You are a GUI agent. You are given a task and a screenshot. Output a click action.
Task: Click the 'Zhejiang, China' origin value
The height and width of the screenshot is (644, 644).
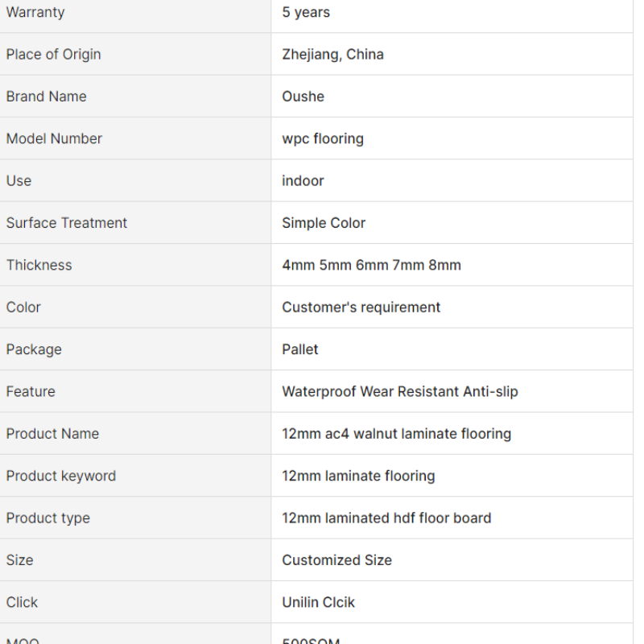[x=332, y=54]
